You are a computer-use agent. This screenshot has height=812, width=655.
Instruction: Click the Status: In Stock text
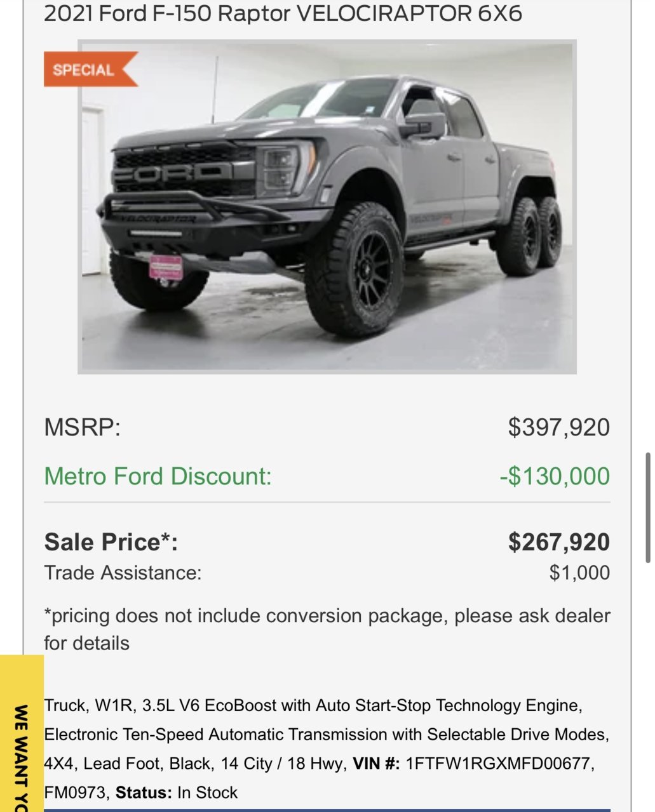coord(177,792)
